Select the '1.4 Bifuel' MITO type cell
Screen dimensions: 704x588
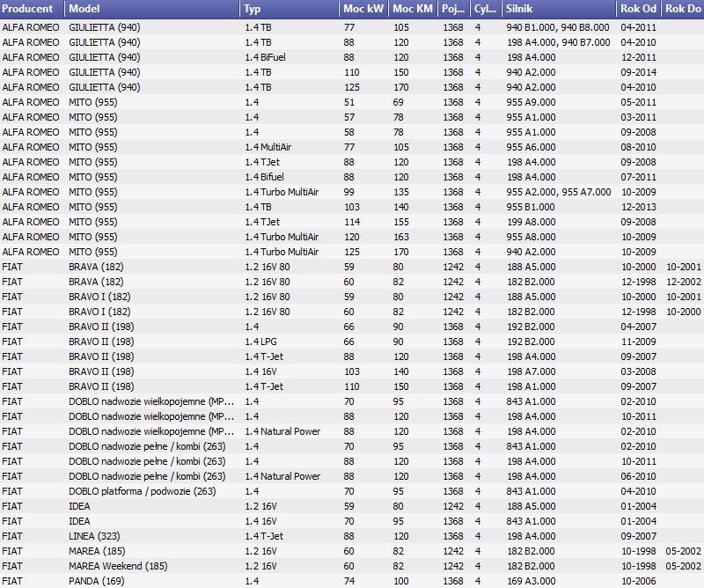tap(264, 177)
